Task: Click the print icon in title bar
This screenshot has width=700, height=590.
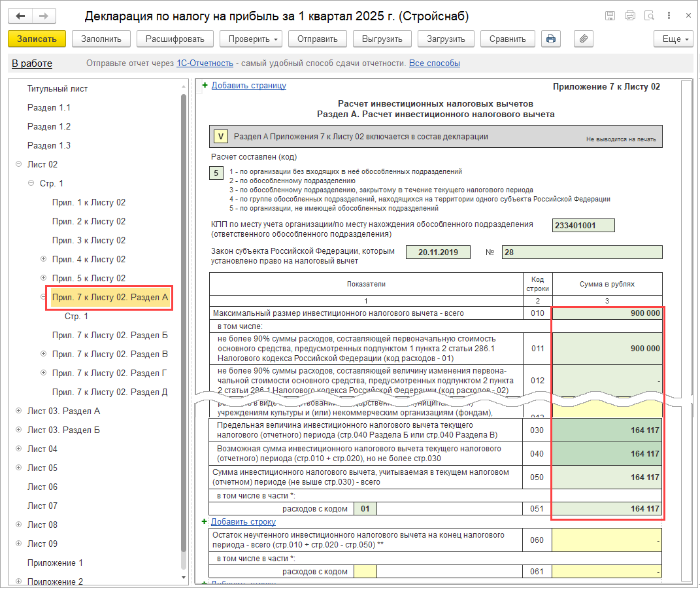Action: tap(629, 16)
